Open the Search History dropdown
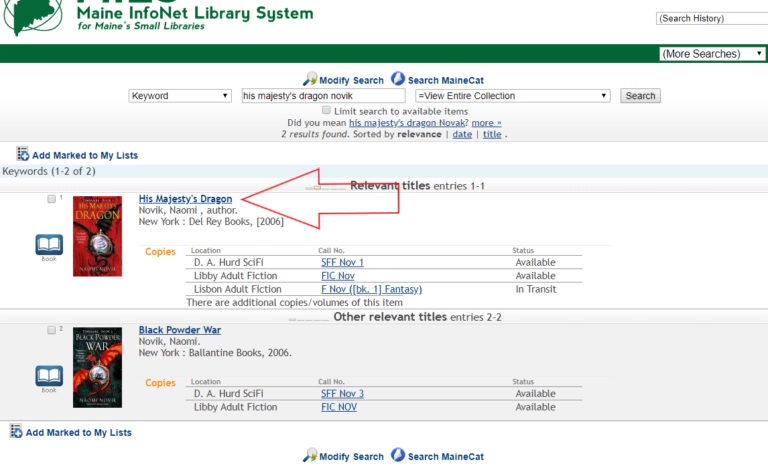 pos(712,19)
